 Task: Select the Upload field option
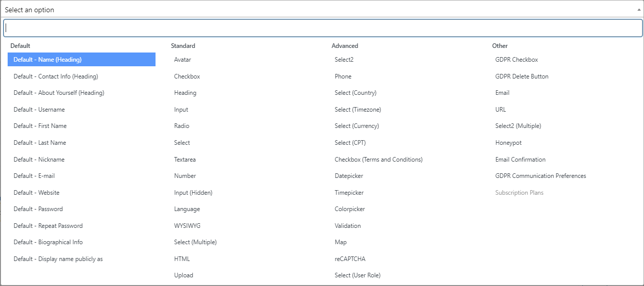242,275
